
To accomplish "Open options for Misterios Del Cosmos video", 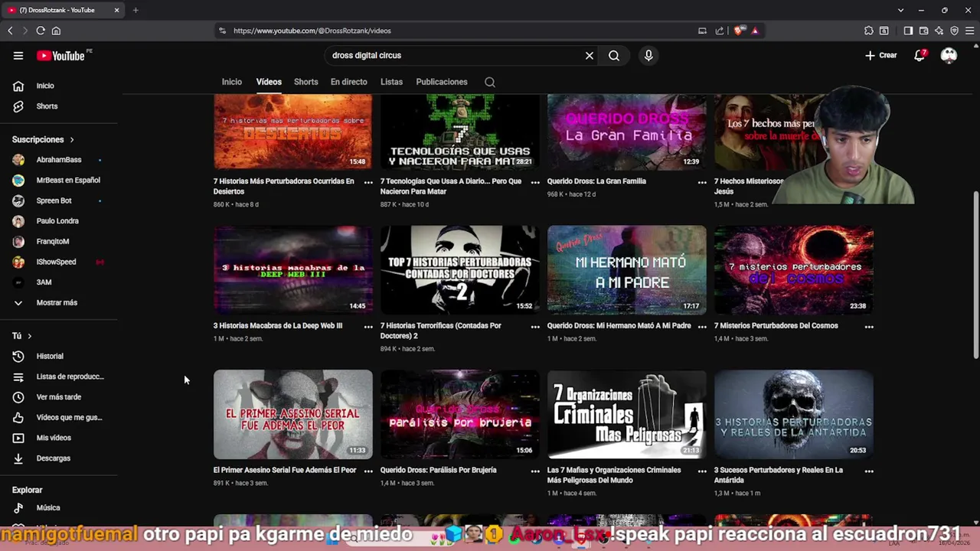I will point(869,327).
